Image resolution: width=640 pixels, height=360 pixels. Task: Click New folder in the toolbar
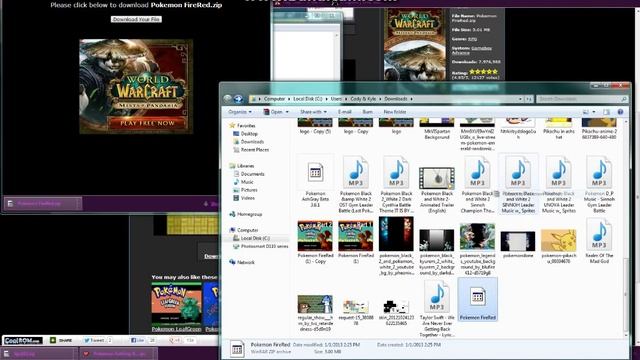395,112
